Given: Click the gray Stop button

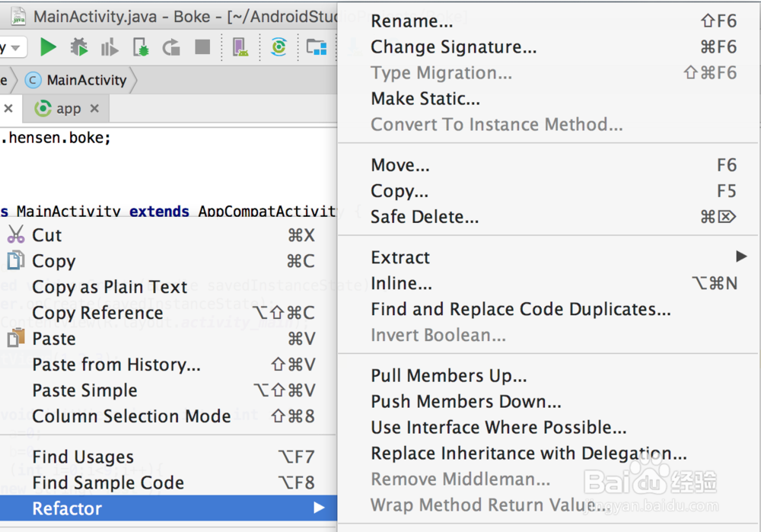Looking at the screenshot, I should point(202,48).
